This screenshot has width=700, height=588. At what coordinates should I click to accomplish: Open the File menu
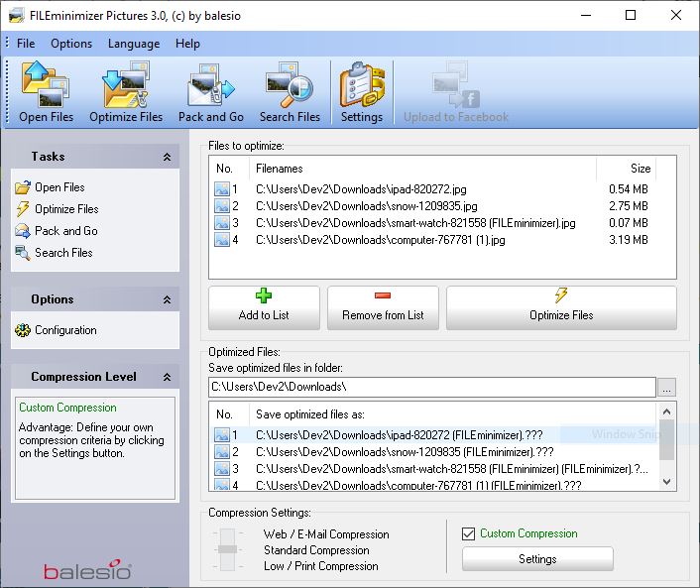pyautogui.click(x=26, y=44)
